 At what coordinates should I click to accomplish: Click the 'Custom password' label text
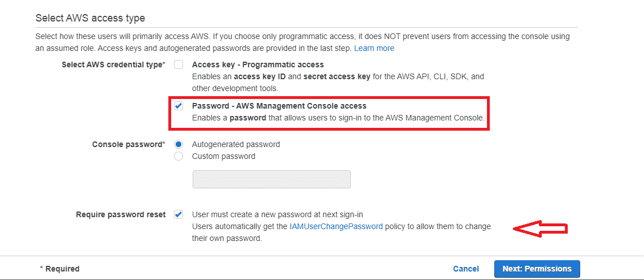224,156
